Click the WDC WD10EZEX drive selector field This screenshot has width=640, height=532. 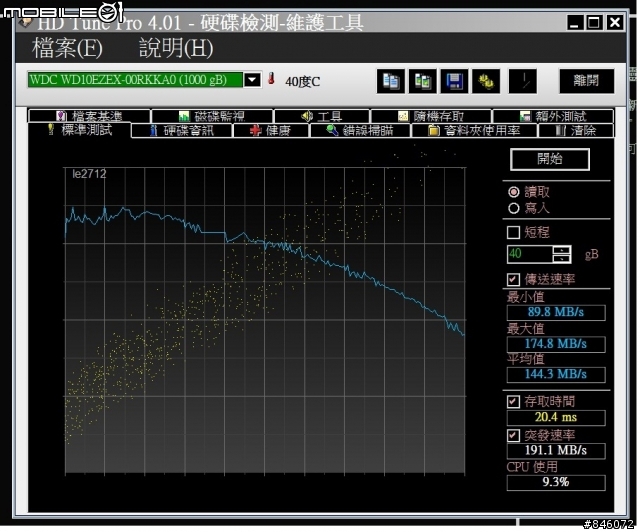coord(135,80)
